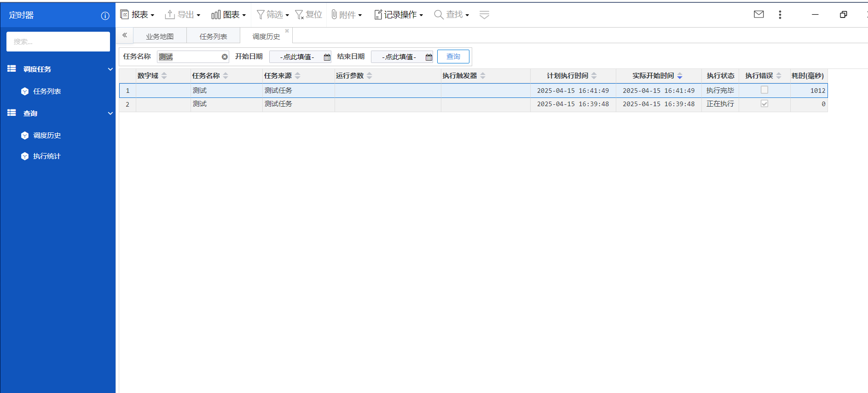The height and width of the screenshot is (393, 868).
Task: Sort by the 执行错误 column
Action: coord(778,75)
